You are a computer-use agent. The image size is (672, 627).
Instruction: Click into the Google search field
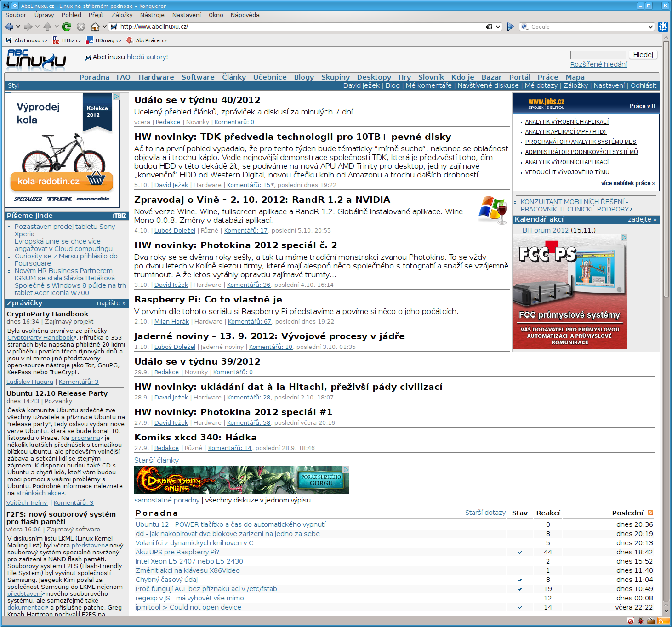click(x=587, y=27)
